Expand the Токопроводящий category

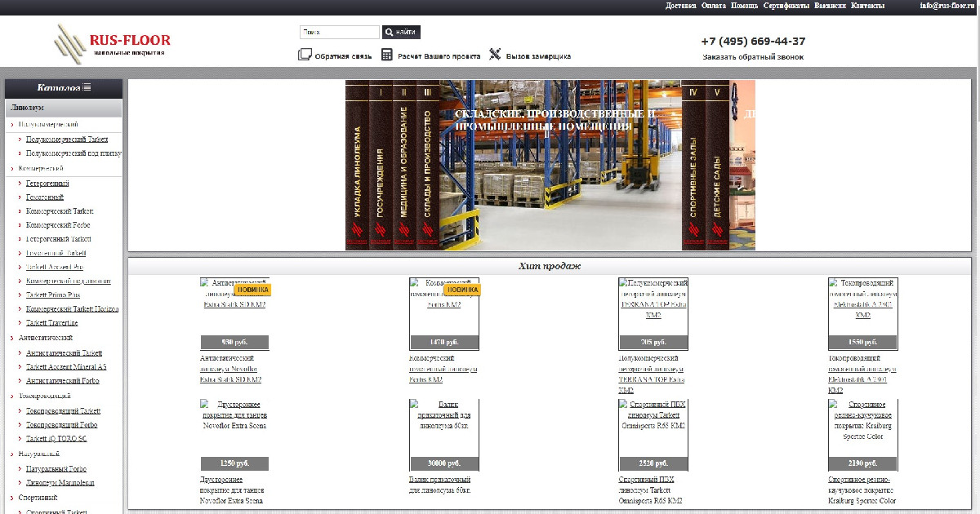coord(45,396)
